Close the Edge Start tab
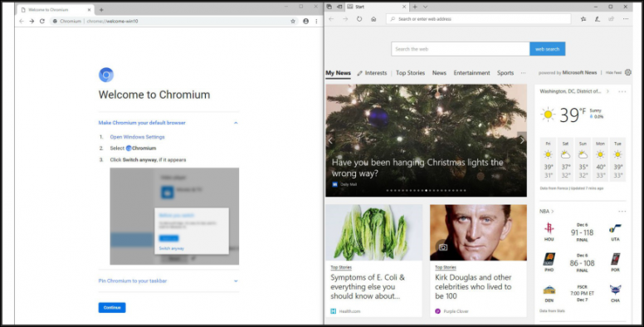 [404, 7]
